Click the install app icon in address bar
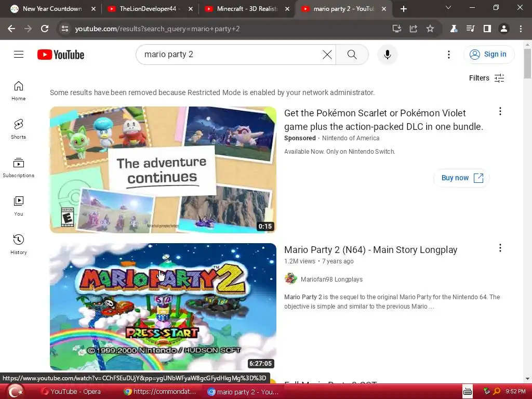Screen dimensions: 532x399 396,29
